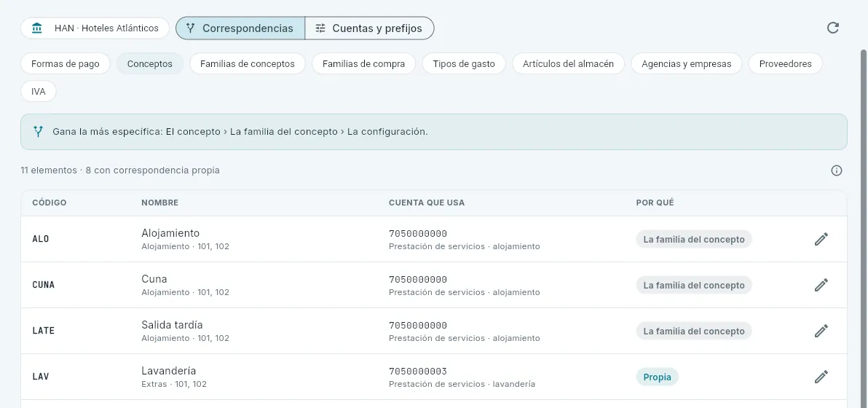The width and height of the screenshot is (868, 408).
Task: Click 'Extras · 101, 102' subtitle
Action: coord(174,384)
